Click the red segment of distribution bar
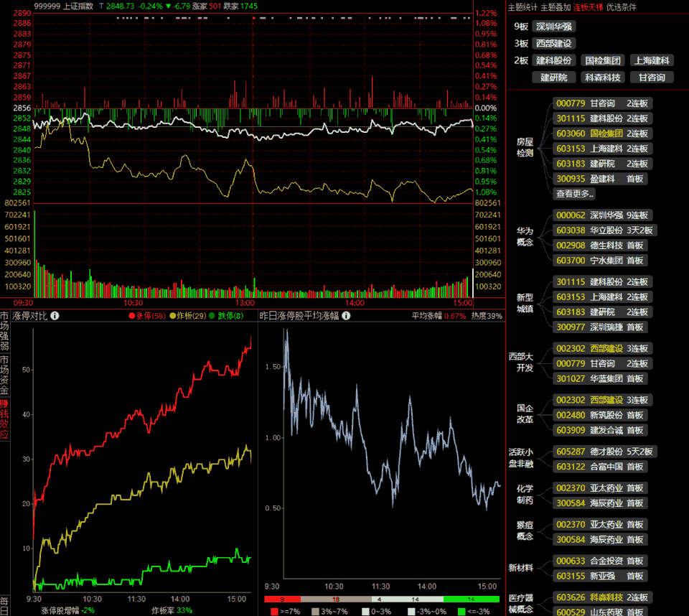 click(x=282, y=599)
